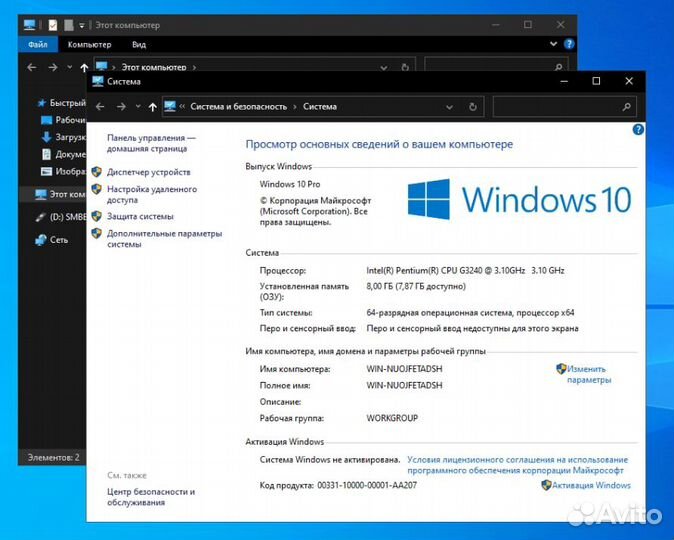Screen dimensions: 674x540
Task: Select Сеть in Explorer navigation pane
Action: 59,240
